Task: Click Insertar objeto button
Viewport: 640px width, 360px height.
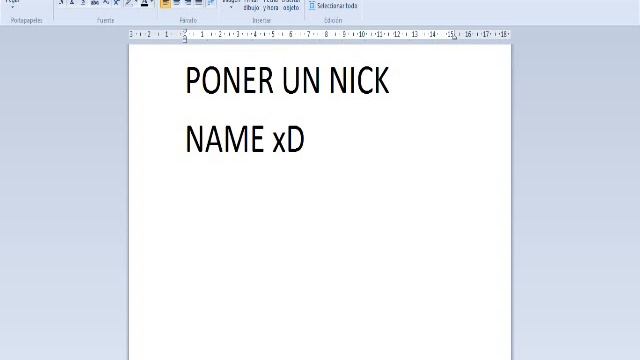Action: [291, 5]
